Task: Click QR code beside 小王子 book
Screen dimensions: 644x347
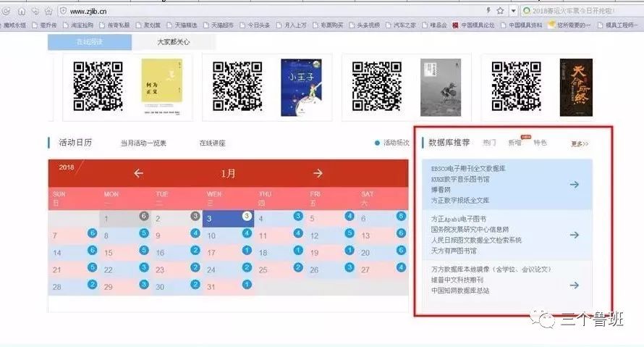Action: click(237, 86)
